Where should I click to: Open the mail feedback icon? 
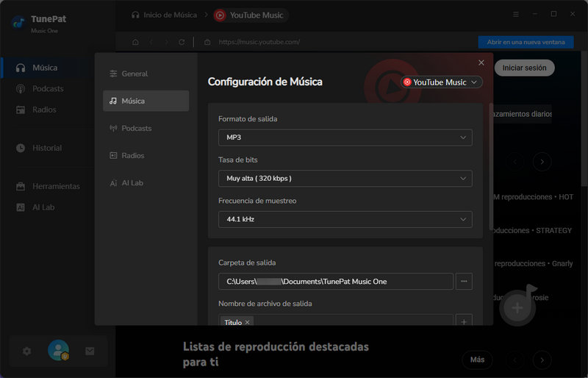(90, 352)
